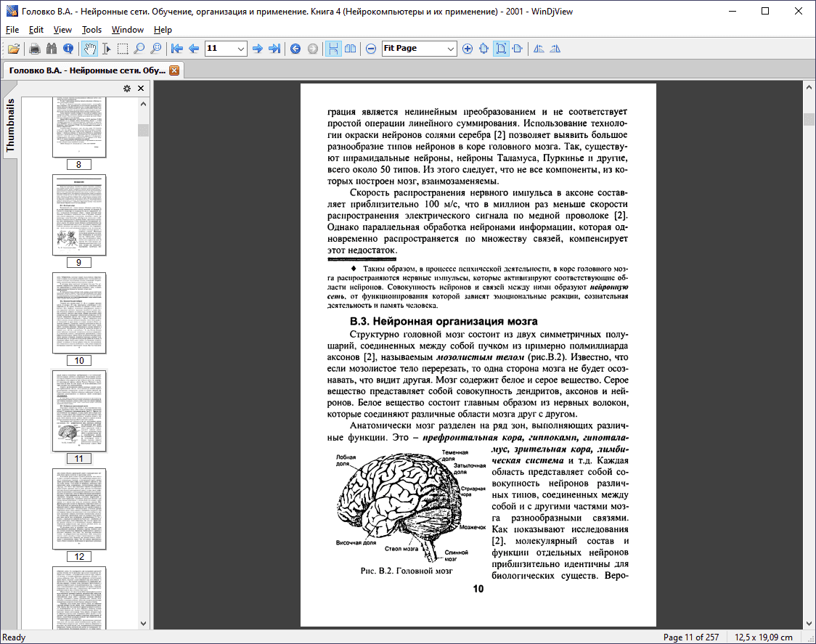This screenshot has width=816, height=644.
Task: Select page 10 thumbnail
Action: click(79, 313)
